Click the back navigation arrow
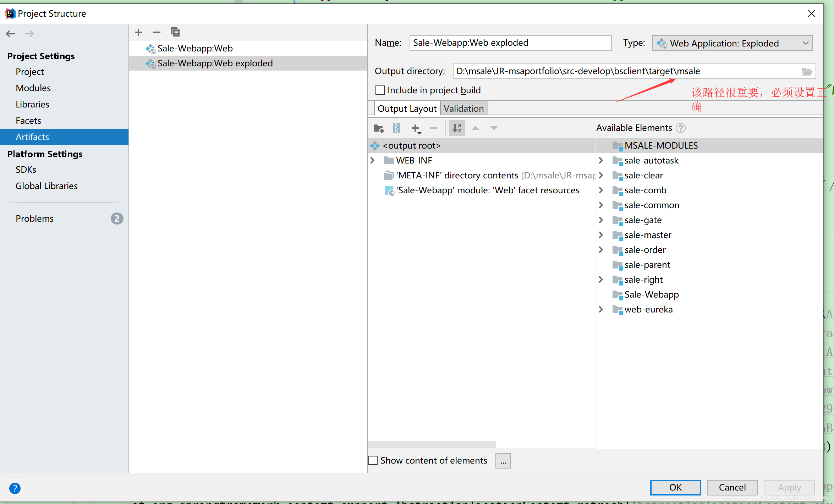 (x=11, y=34)
